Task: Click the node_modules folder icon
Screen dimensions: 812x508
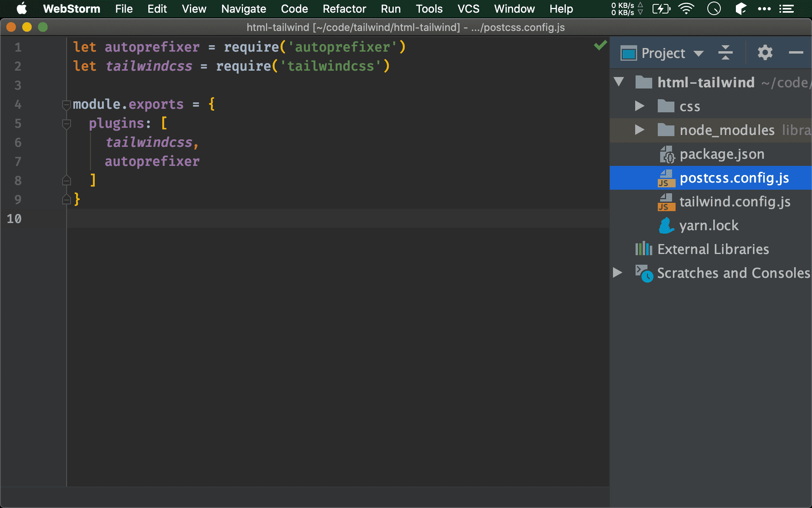Action: [666, 130]
